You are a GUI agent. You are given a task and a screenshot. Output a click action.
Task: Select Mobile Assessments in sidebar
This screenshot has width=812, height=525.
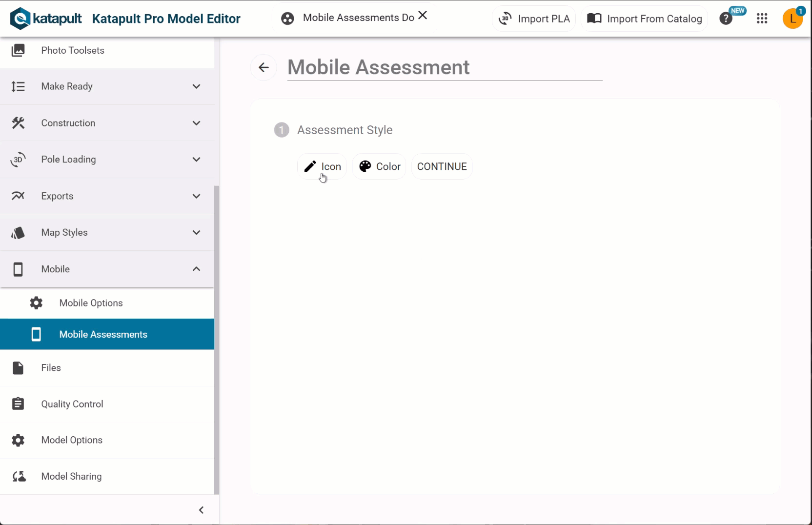[103, 334]
